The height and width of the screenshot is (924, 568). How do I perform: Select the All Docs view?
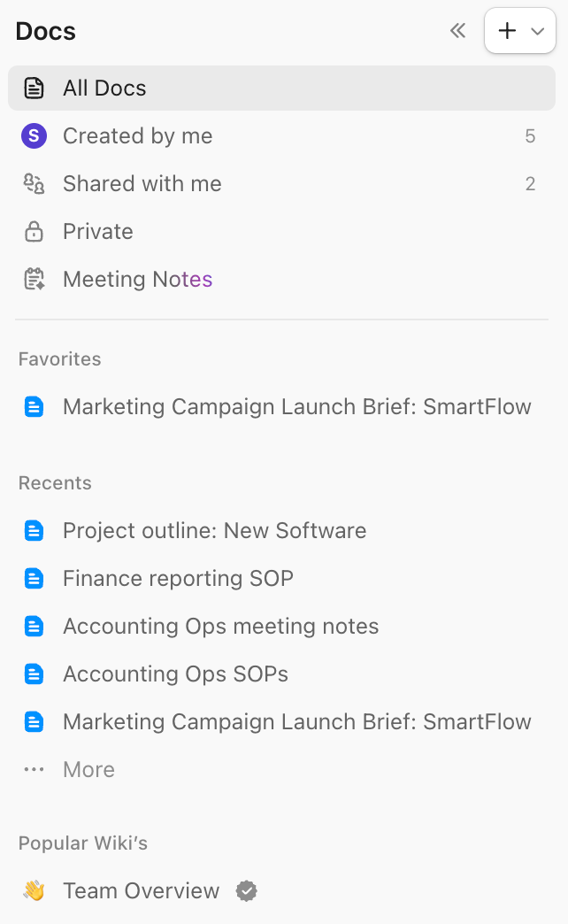(x=104, y=88)
